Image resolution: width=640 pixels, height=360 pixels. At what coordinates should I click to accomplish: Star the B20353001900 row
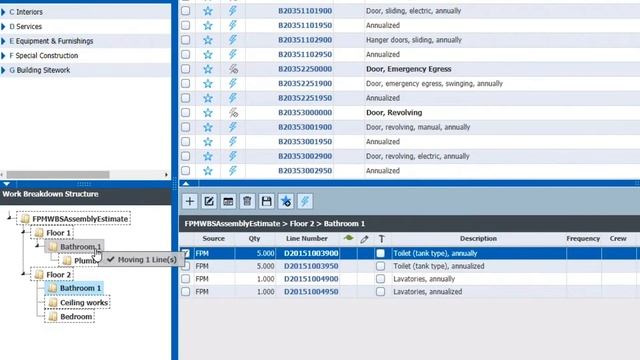(208, 127)
